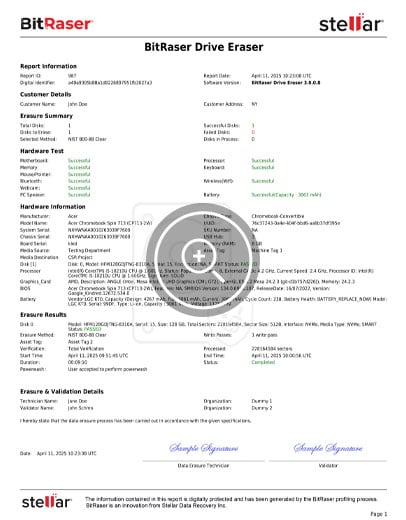Click the 'Validator Name:' label
This screenshot has width=406, height=520.
(37, 408)
